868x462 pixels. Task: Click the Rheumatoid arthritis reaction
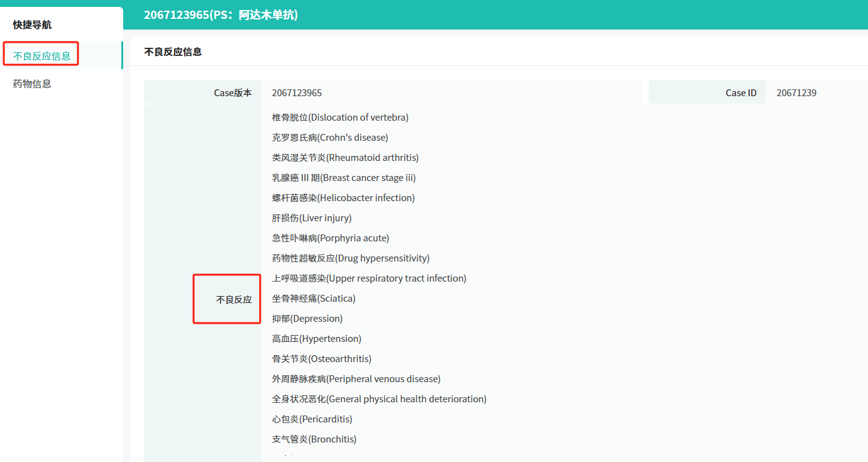tap(345, 158)
